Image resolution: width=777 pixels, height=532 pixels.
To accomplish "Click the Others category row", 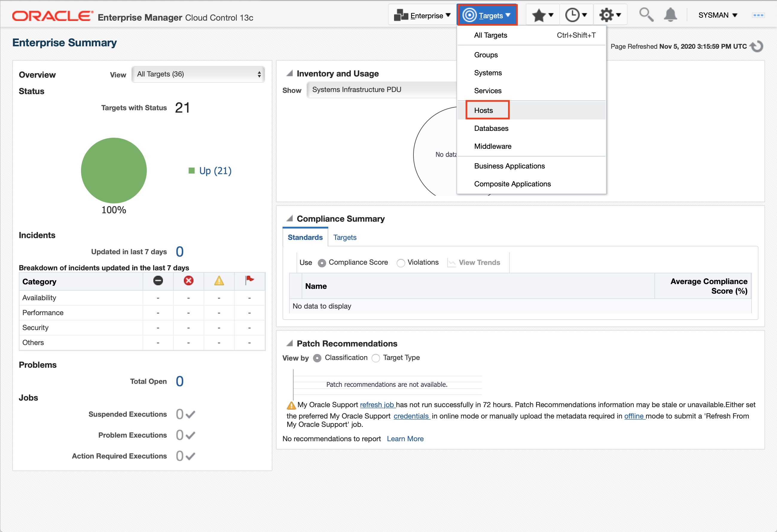I will tap(142, 343).
